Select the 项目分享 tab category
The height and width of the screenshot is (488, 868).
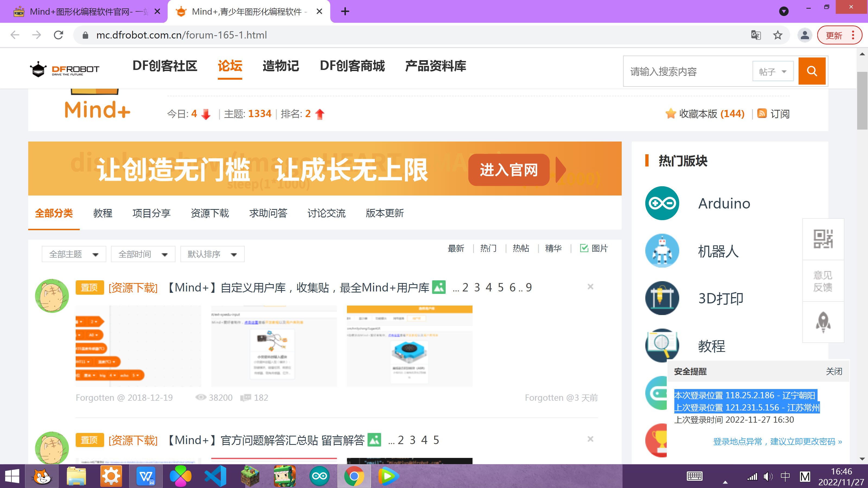tap(151, 213)
